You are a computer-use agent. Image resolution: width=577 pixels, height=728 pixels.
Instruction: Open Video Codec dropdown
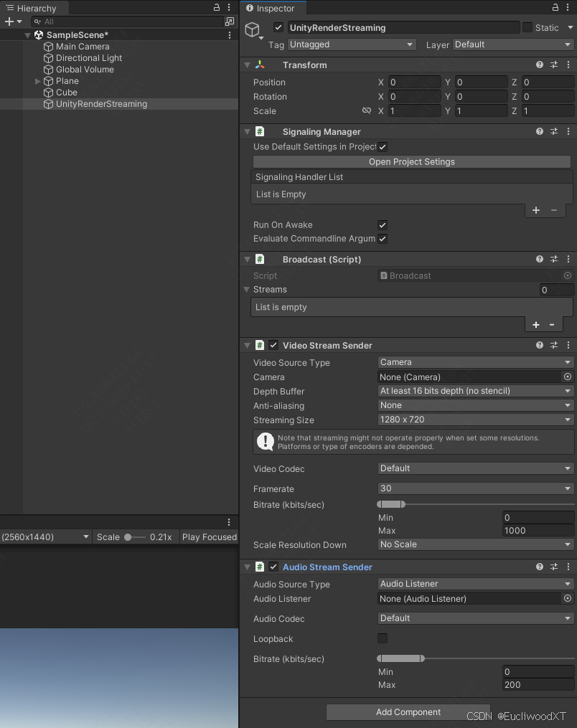pos(476,468)
